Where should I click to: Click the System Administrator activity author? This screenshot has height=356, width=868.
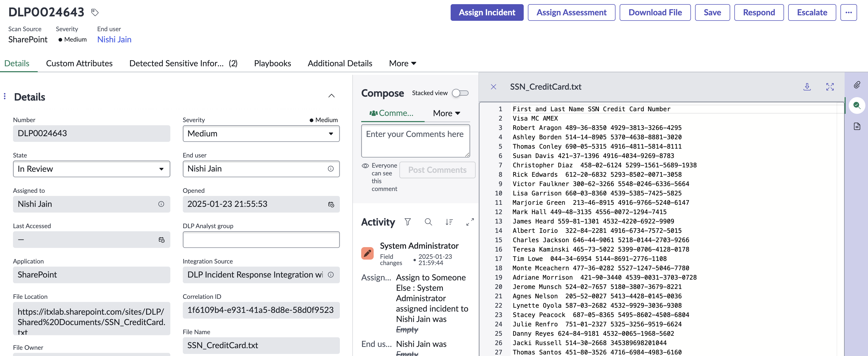pyautogui.click(x=419, y=246)
